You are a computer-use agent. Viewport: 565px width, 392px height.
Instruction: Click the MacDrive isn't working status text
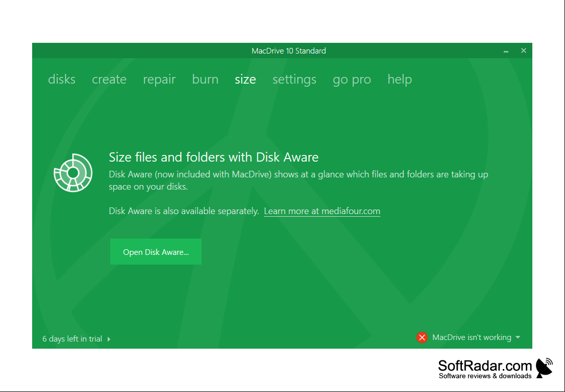coord(472,337)
